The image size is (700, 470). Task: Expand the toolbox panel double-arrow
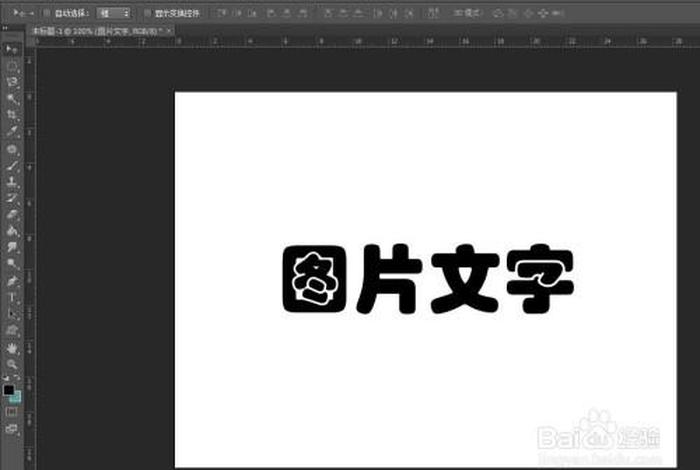click(x=5, y=28)
